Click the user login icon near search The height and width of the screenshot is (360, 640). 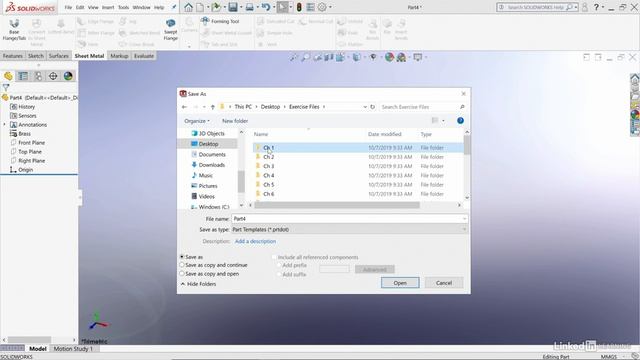tap(585, 7)
